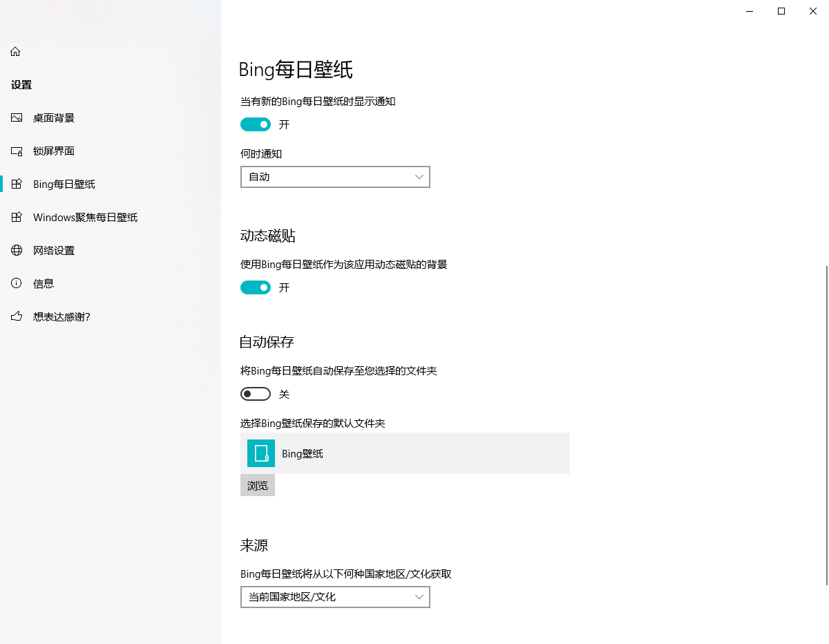This screenshot has height=644, width=829.
Task: Open 网络设置 page
Action: click(x=111, y=251)
